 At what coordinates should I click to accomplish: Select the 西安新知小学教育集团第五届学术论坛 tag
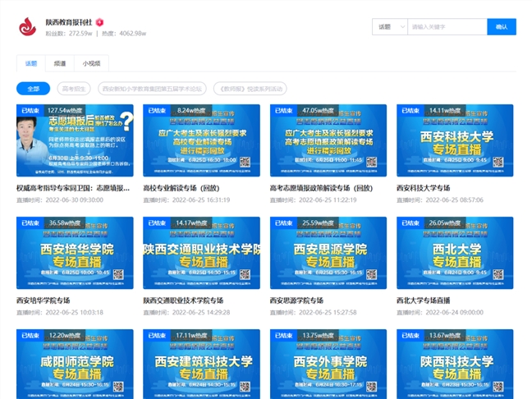point(152,89)
